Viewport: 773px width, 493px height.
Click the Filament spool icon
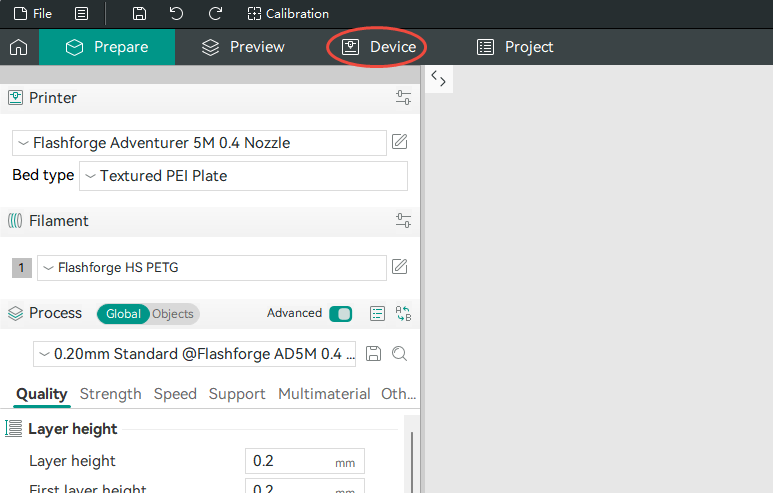(x=15, y=220)
